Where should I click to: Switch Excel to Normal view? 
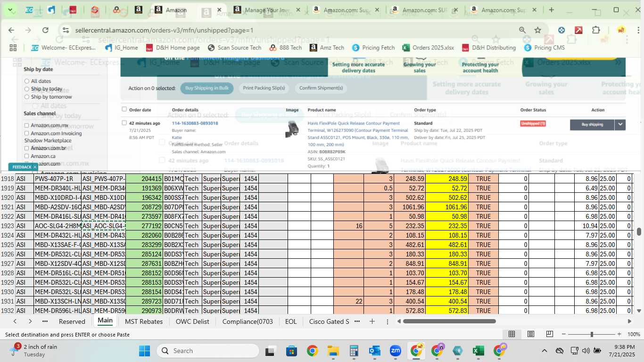[512, 334]
